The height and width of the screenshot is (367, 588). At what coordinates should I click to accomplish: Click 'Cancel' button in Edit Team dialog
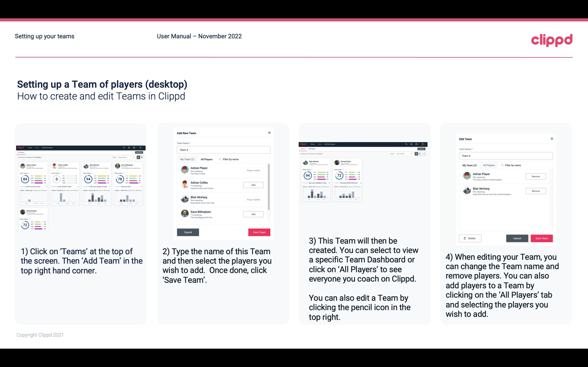pyautogui.click(x=517, y=238)
